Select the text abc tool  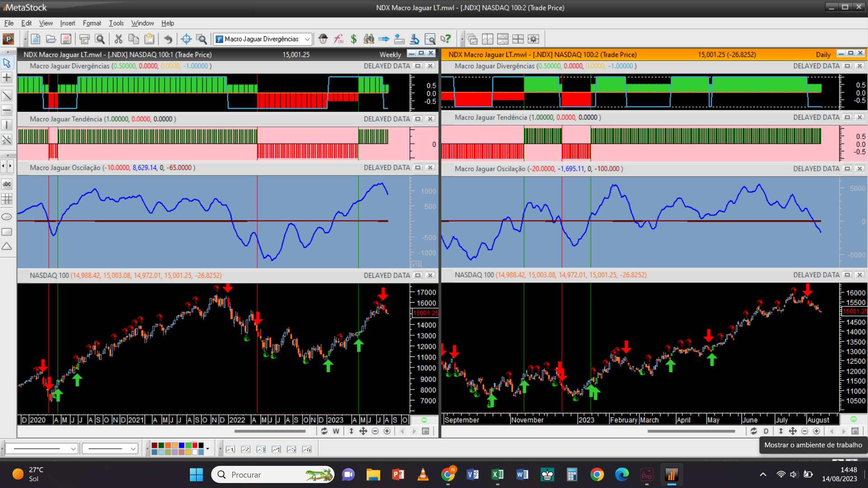point(7,184)
